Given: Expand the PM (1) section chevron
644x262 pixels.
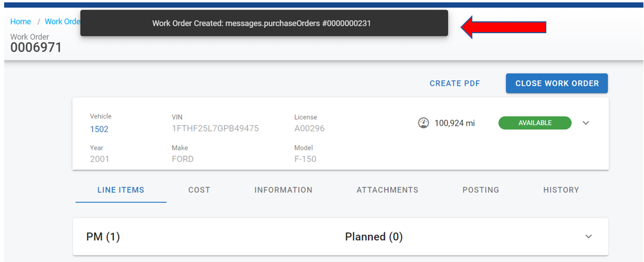Looking at the screenshot, I should [588, 237].
